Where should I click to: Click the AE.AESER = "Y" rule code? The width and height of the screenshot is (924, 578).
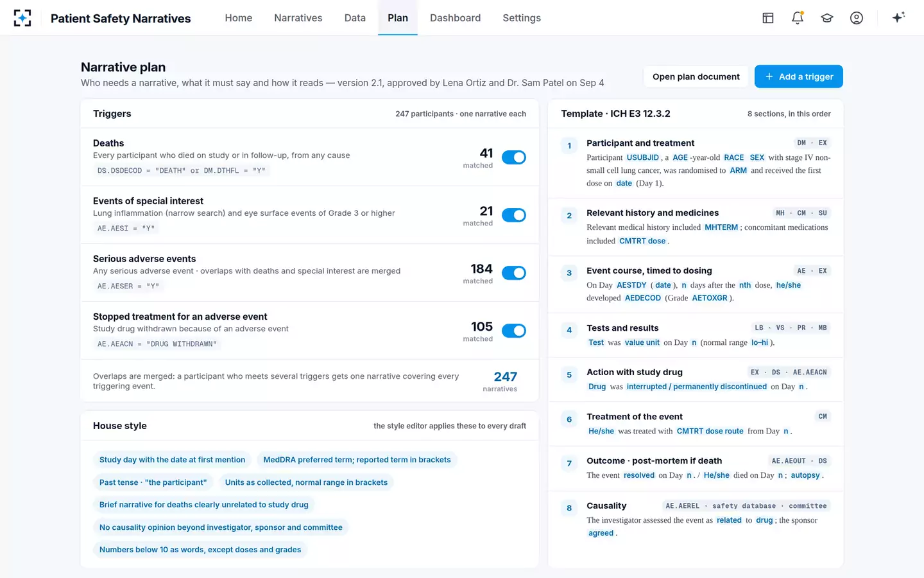[x=128, y=286]
